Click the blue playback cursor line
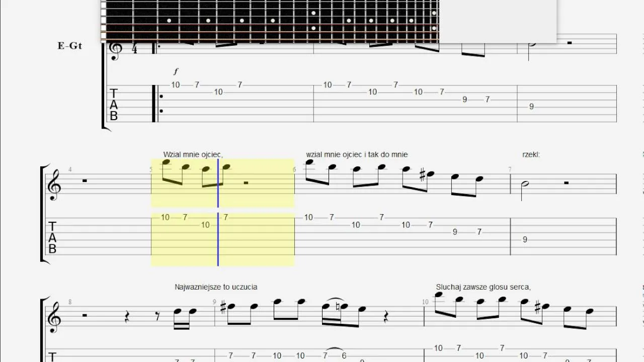Screen dimensions: 644x362 218,212
